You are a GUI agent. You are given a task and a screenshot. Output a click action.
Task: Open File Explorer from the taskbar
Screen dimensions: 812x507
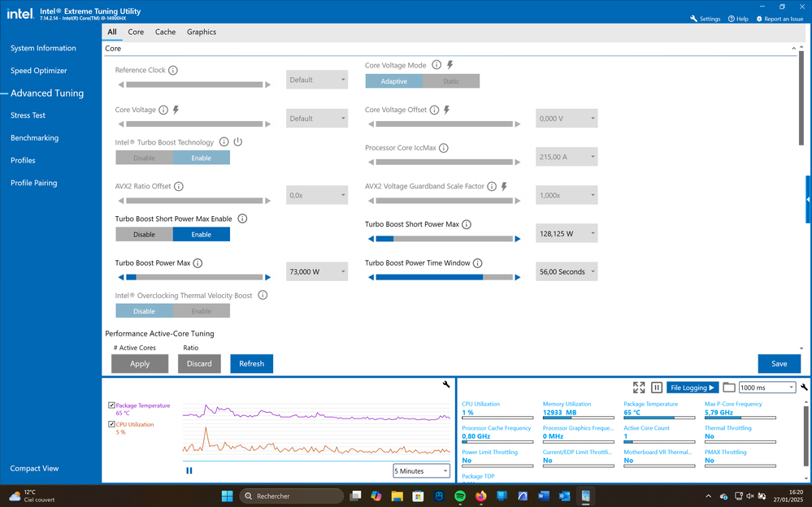pyautogui.click(x=397, y=496)
